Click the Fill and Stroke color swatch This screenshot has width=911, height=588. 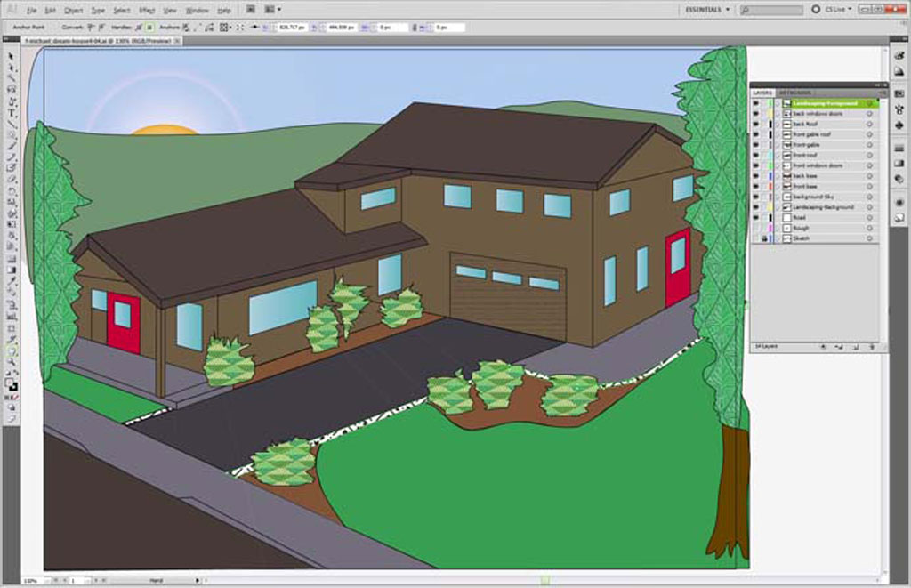11,383
